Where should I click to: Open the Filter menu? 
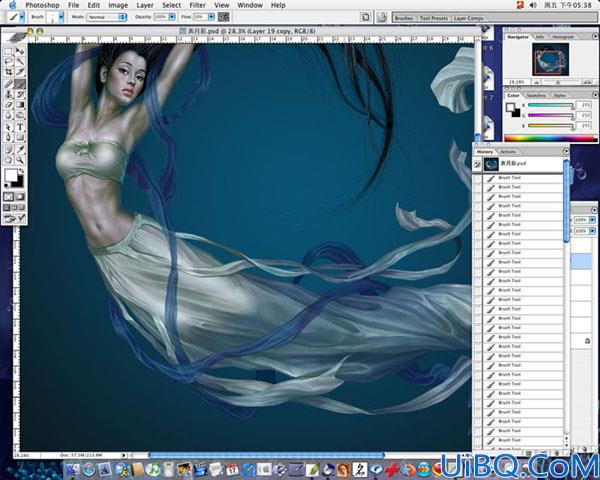click(197, 5)
